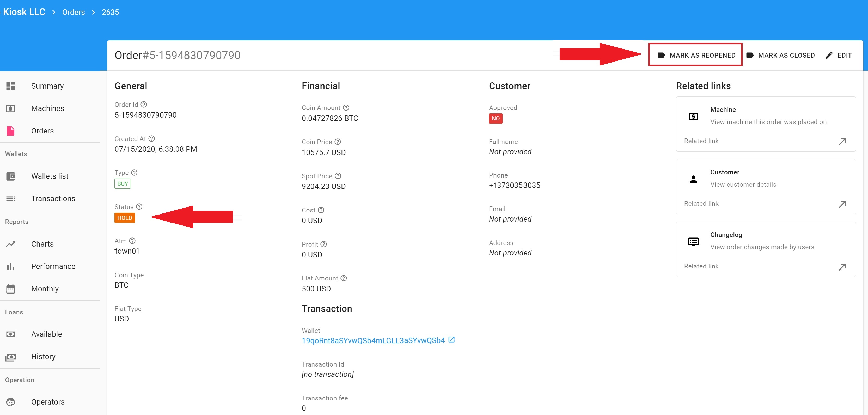Image resolution: width=868 pixels, height=415 pixels.
Task: Click the HOLD status badge
Action: (125, 218)
